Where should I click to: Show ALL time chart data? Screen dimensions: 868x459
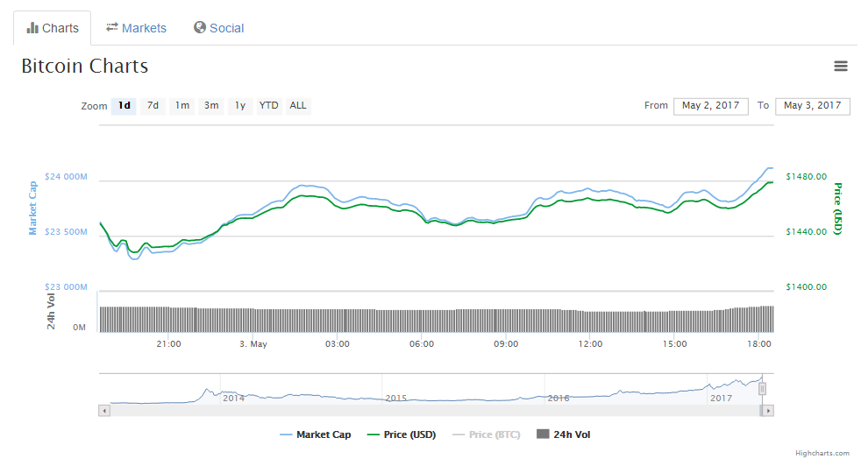click(x=298, y=106)
